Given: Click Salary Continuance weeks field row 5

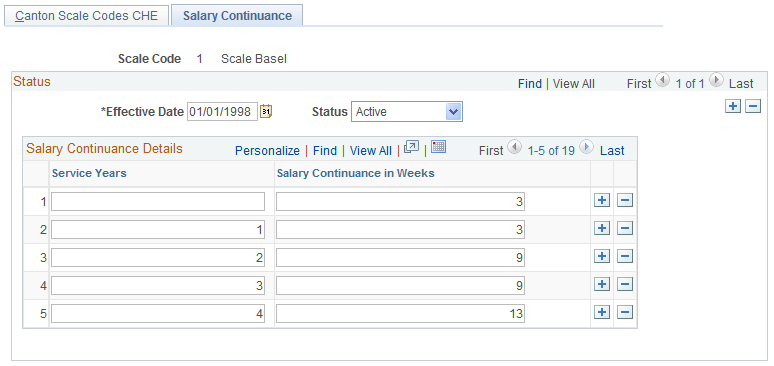Looking at the screenshot, I should pyautogui.click(x=400, y=314).
